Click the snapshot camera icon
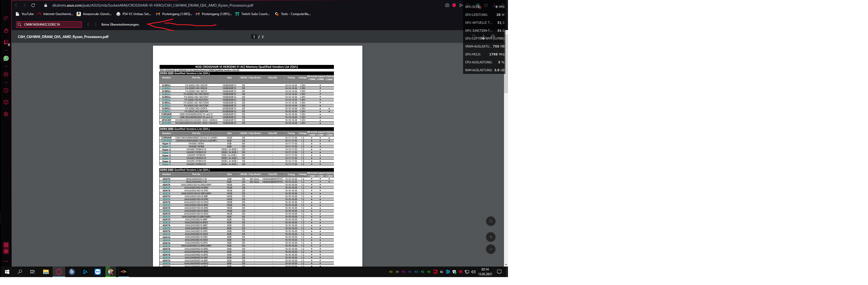 point(447,5)
